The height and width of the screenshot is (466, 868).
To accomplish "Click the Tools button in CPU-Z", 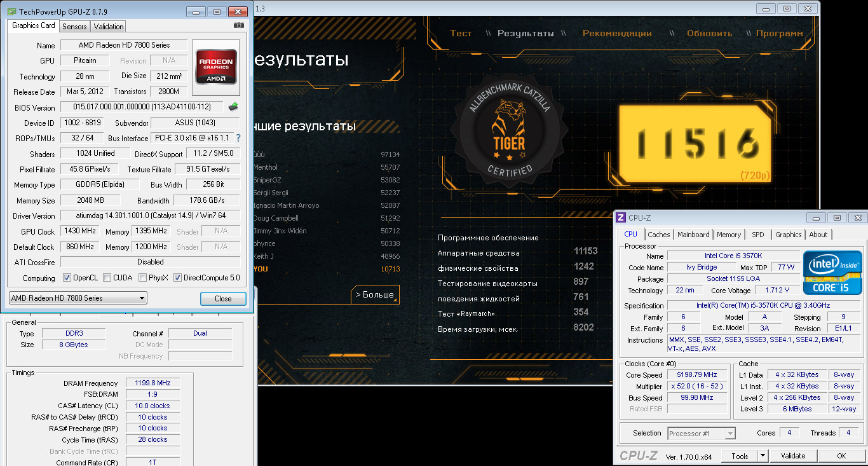I will pos(740,456).
